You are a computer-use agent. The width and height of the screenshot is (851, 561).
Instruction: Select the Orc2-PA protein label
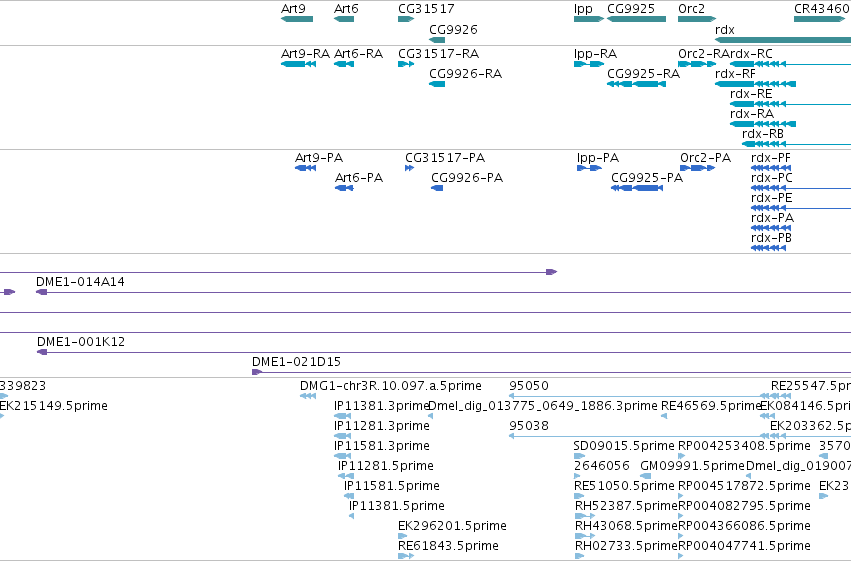pos(706,158)
